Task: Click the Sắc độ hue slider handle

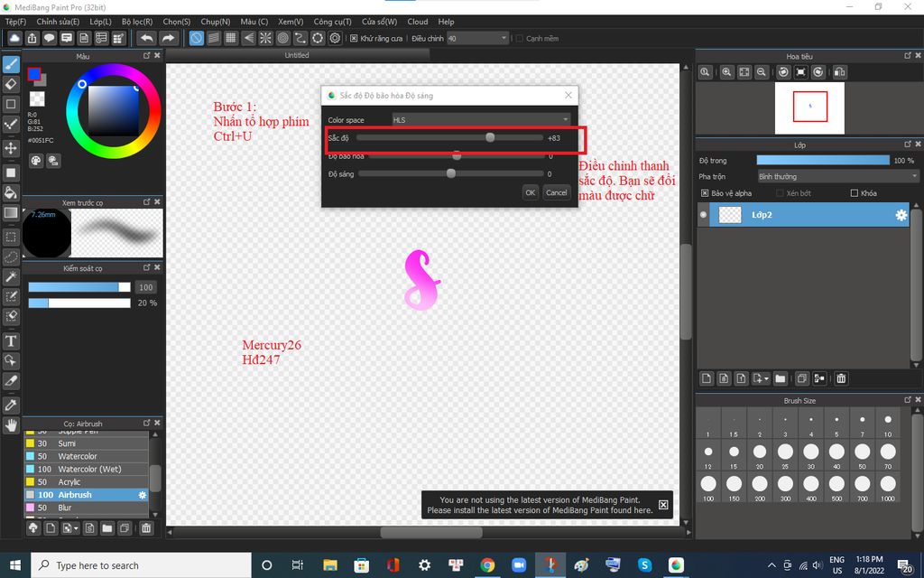Action: (x=490, y=137)
